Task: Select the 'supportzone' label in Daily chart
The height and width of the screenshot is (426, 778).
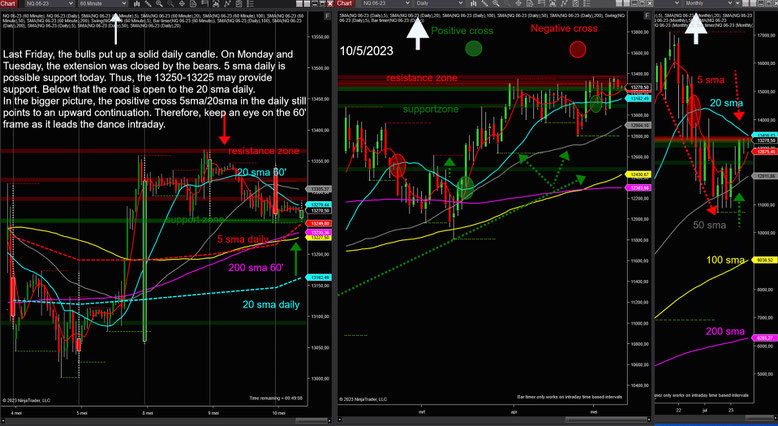Action: point(431,109)
